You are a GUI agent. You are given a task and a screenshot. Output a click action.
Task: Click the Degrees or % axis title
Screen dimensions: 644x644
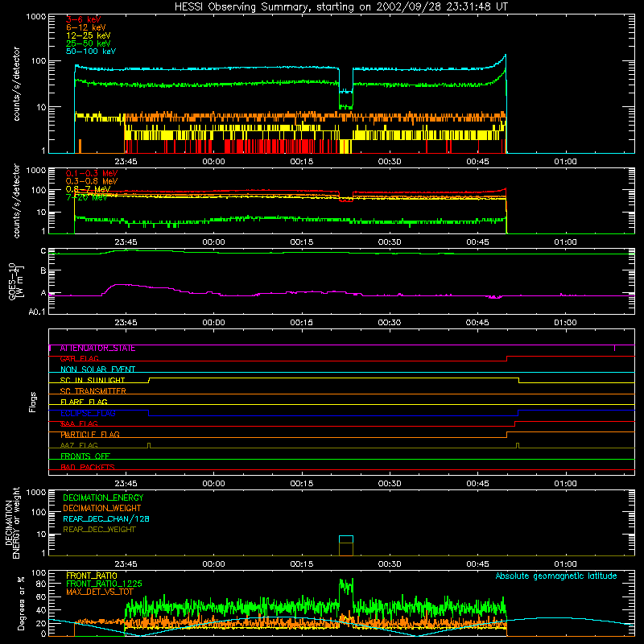21,603
